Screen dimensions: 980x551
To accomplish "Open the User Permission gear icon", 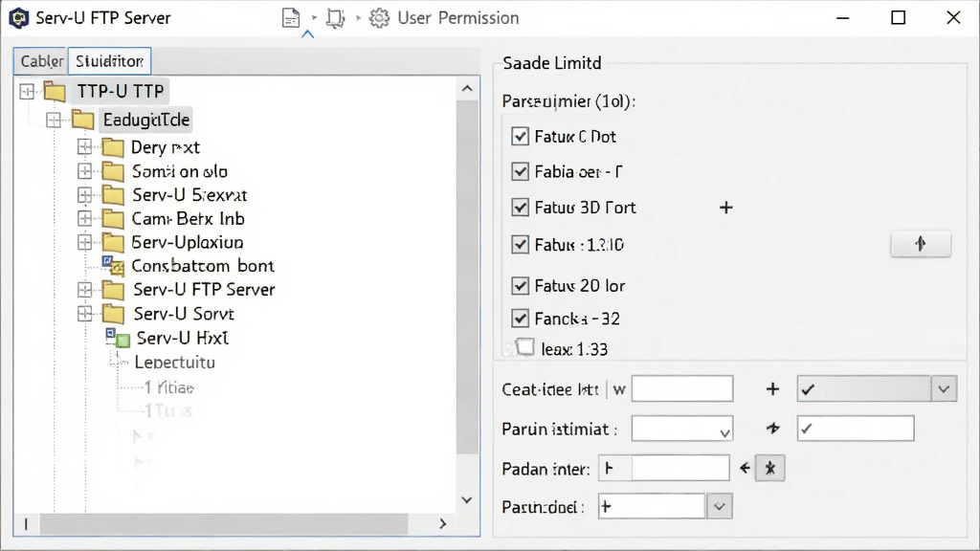I will click(x=379, y=18).
